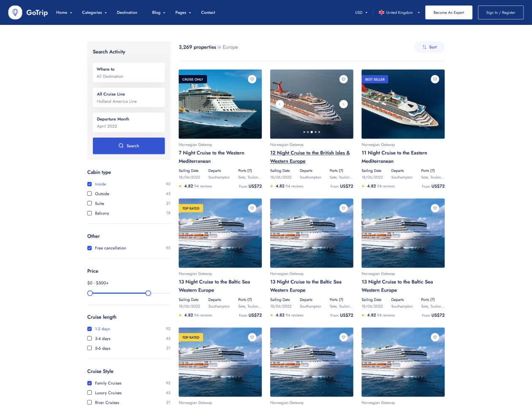Expand the United Kingdom language selector
Image resolution: width=532 pixels, height=405 pixels.
pyautogui.click(x=399, y=13)
